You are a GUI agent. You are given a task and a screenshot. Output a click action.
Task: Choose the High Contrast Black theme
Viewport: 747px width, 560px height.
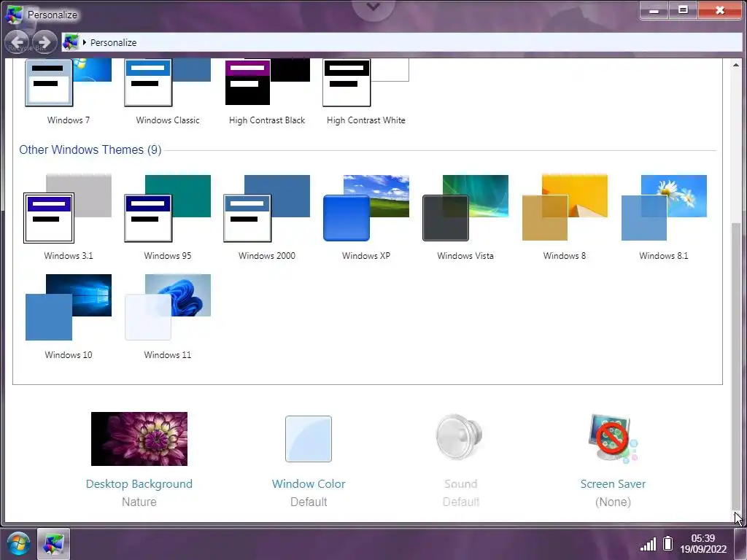[267, 82]
